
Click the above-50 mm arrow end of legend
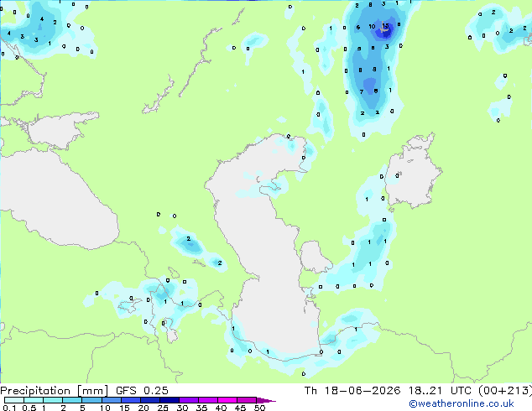tap(266, 400)
